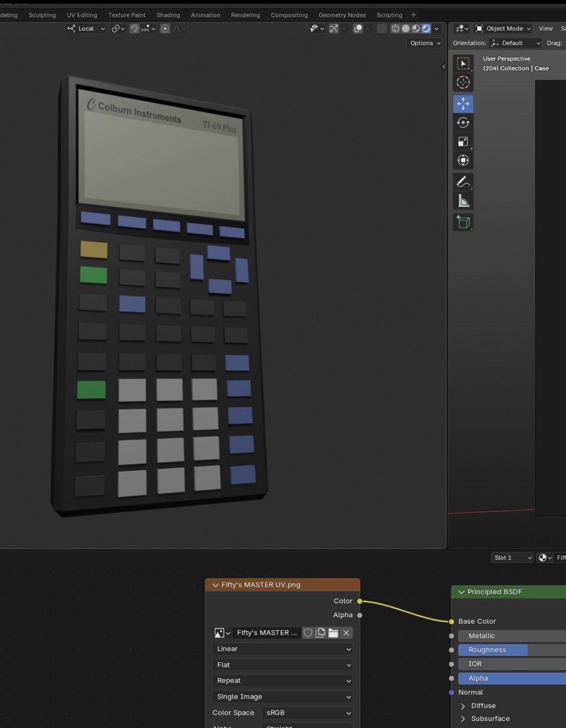566x728 pixels.
Task: Collapse the Principled BSDF node
Action: [461, 592]
